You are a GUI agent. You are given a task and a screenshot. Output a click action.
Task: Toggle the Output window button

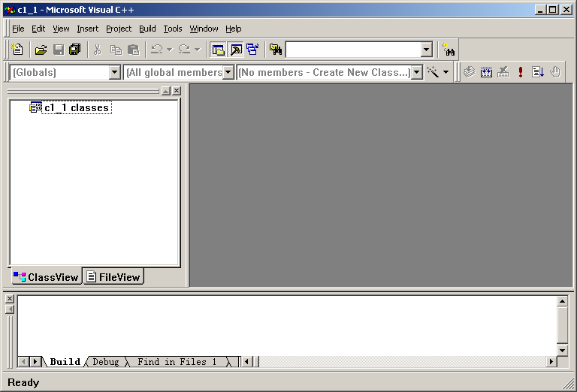(236, 50)
